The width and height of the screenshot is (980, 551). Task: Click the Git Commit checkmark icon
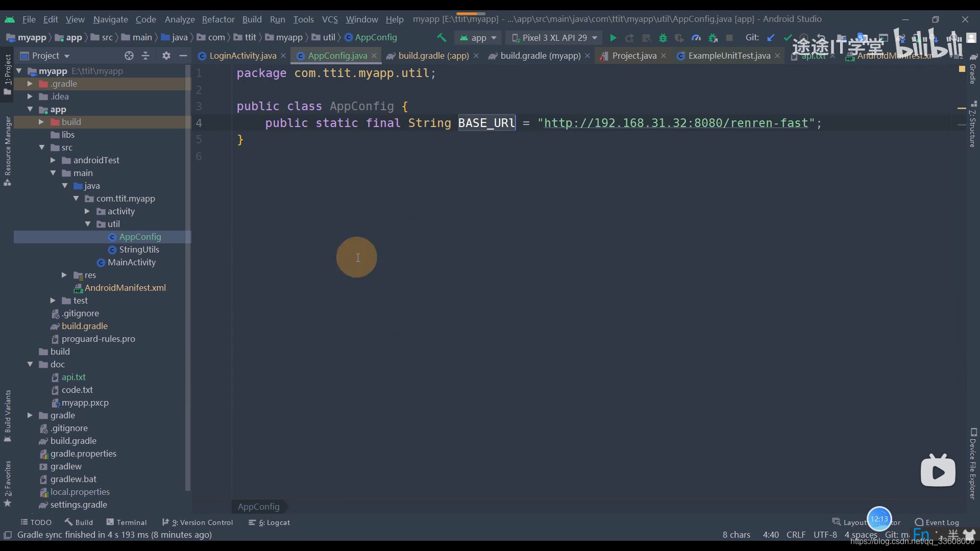tap(788, 38)
